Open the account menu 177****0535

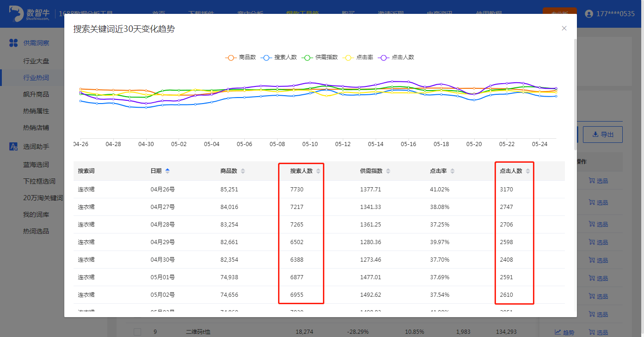click(610, 14)
